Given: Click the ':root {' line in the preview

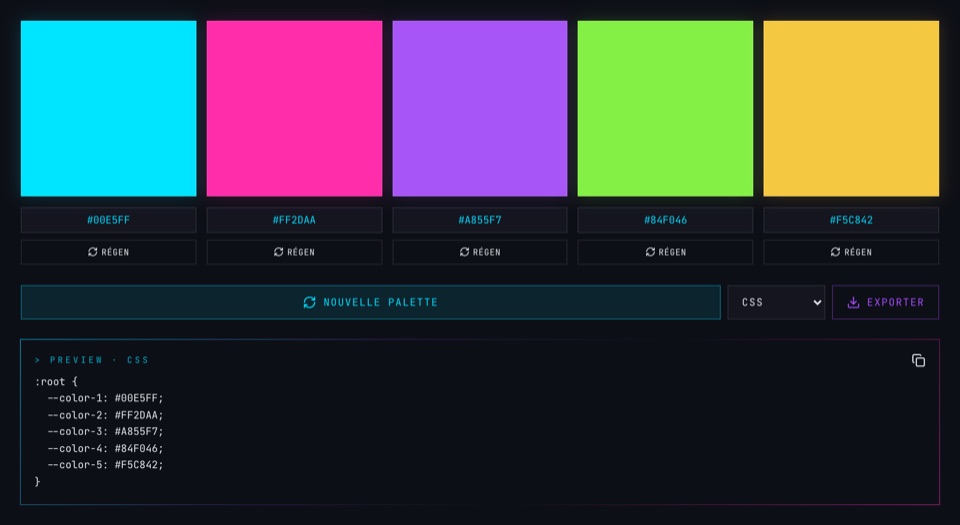Looking at the screenshot, I should [x=56, y=382].
